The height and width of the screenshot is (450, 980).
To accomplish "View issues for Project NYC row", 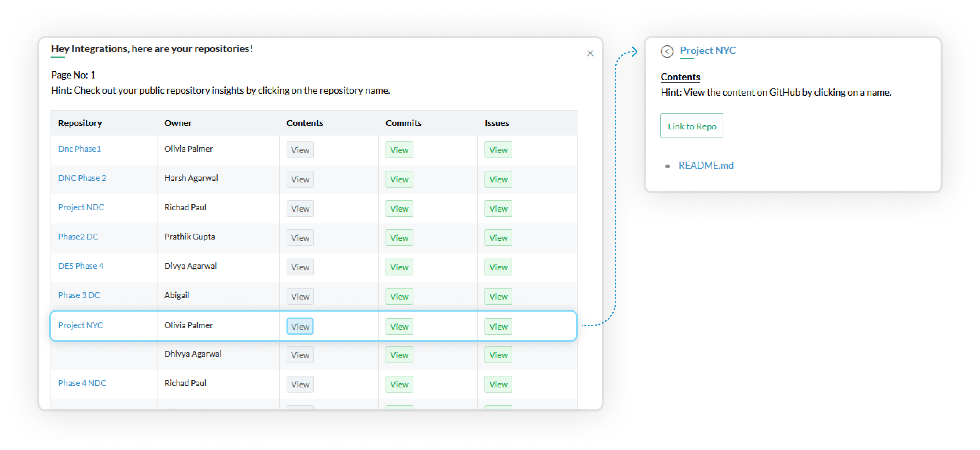I will tap(498, 326).
